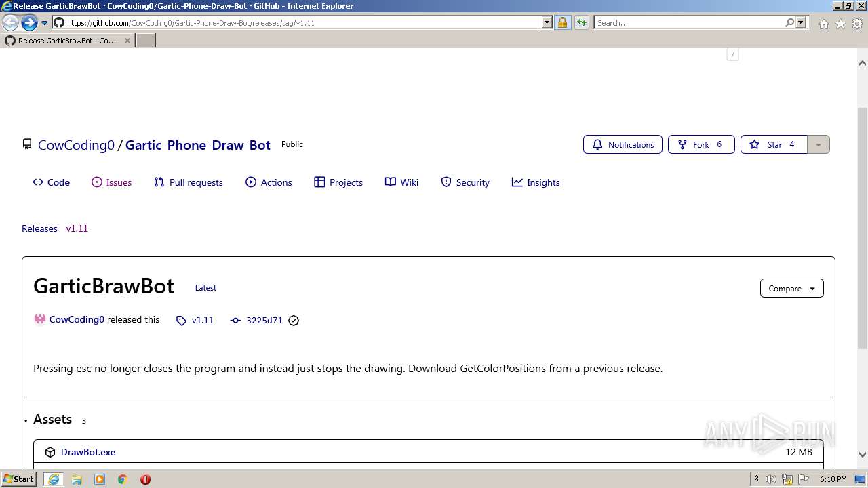
Task: Click the Notifications bell button
Action: [623, 144]
